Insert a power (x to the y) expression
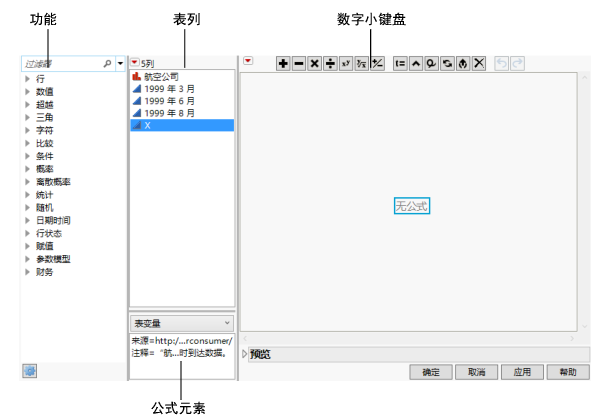Image resolution: width=593 pixels, height=420 pixels. click(x=346, y=64)
